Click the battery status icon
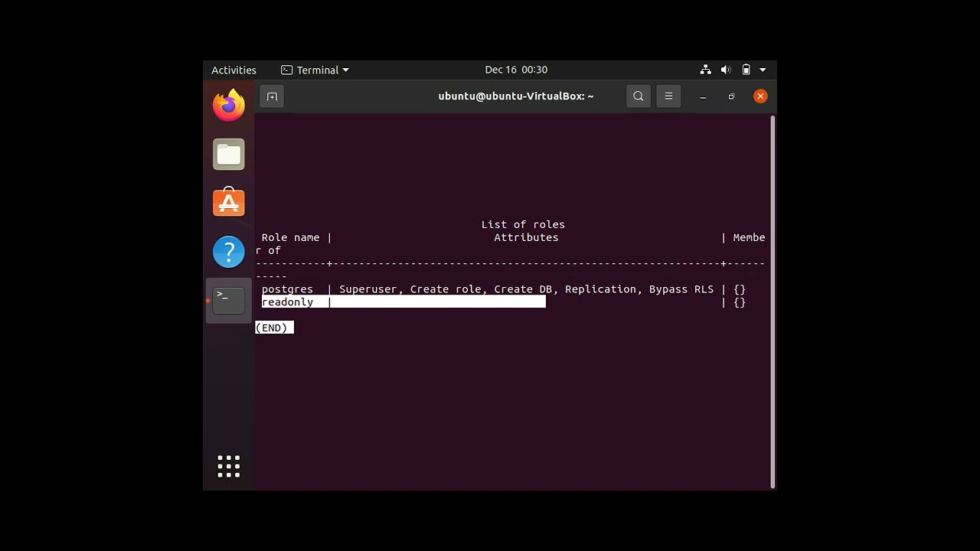The image size is (980, 551). click(x=746, y=70)
